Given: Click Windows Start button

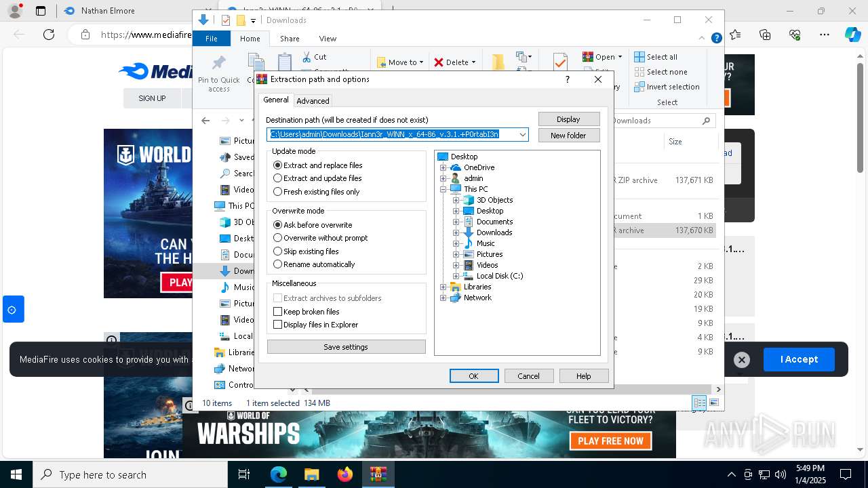Looking at the screenshot, I should coord(16,474).
